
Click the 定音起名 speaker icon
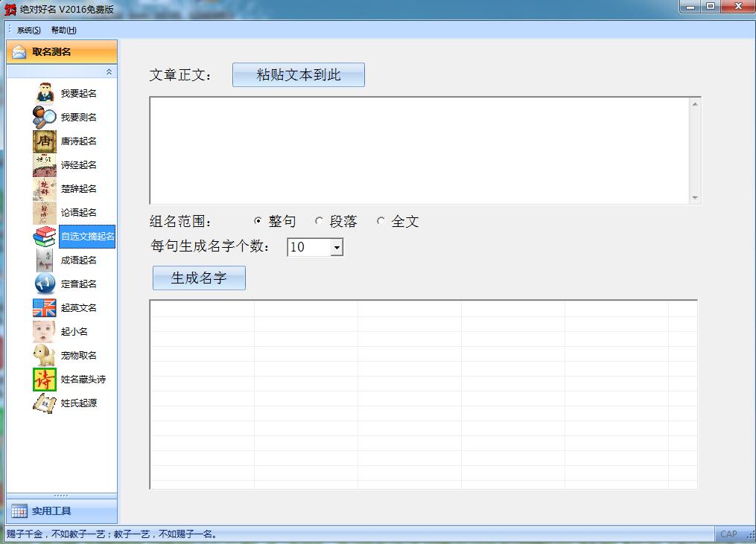[45, 284]
